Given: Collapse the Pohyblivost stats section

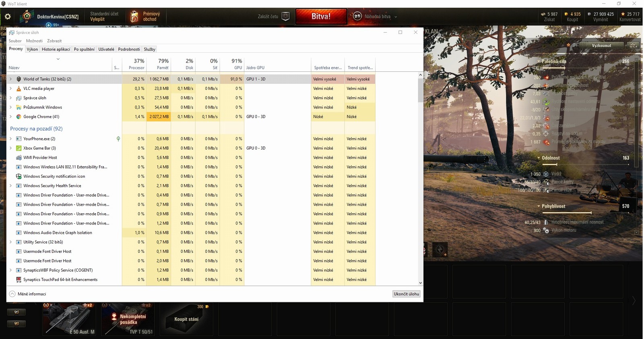Looking at the screenshot, I should tap(539, 206).
